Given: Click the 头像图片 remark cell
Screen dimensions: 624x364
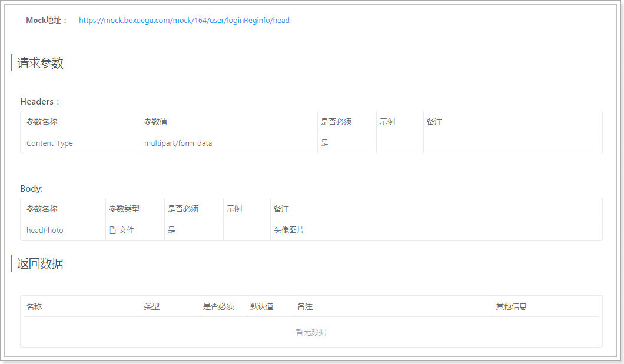Looking at the screenshot, I should pos(289,230).
